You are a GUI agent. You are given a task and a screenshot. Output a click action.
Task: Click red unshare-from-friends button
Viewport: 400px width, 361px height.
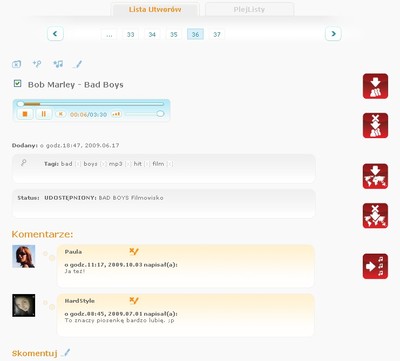(x=375, y=126)
